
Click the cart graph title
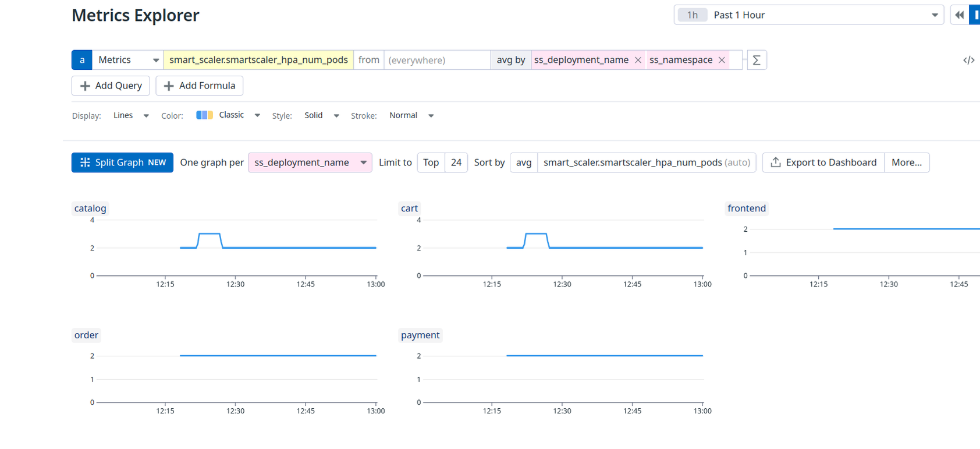[x=409, y=208]
